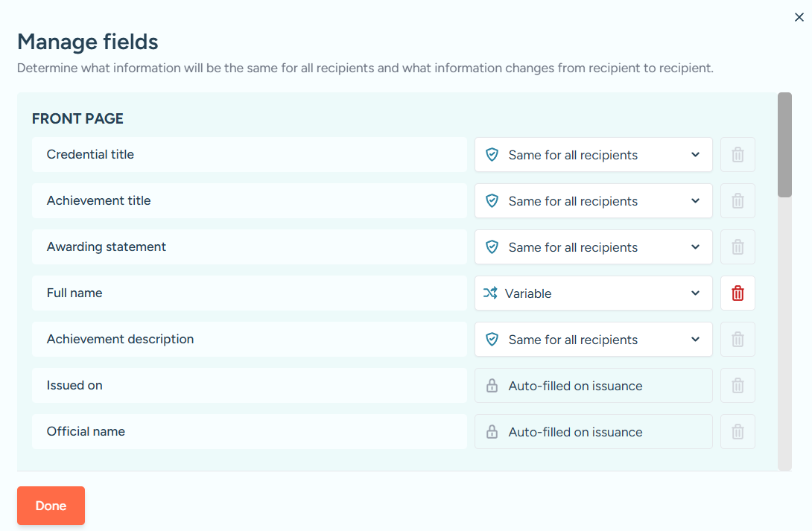Click the trash icon beside Official name

[738, 432]
